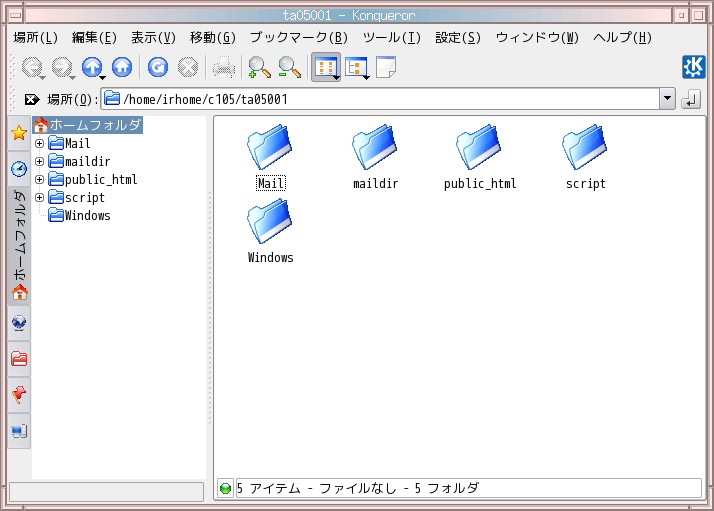
Task: Reload the current folder view
Action: point(158,67)
